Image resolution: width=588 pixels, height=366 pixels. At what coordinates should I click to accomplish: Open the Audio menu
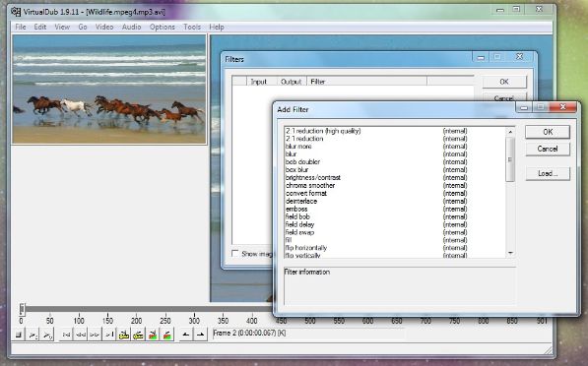[131, 27]
